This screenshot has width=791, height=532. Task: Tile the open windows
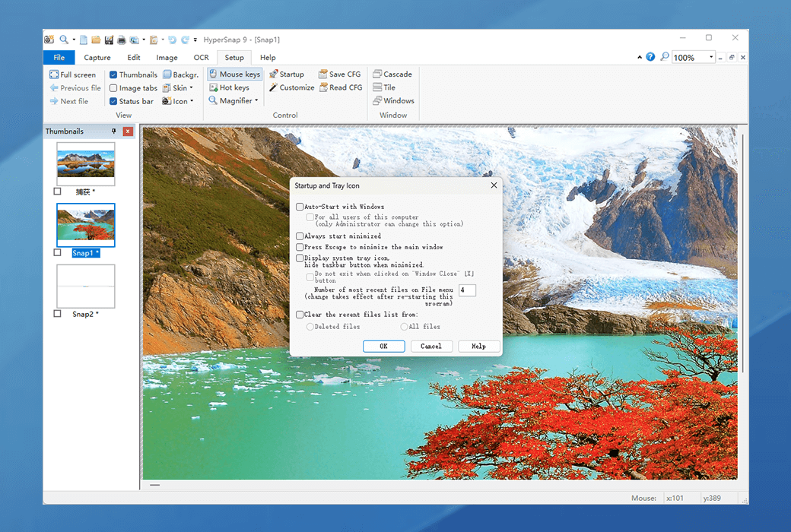coord(384,87)
